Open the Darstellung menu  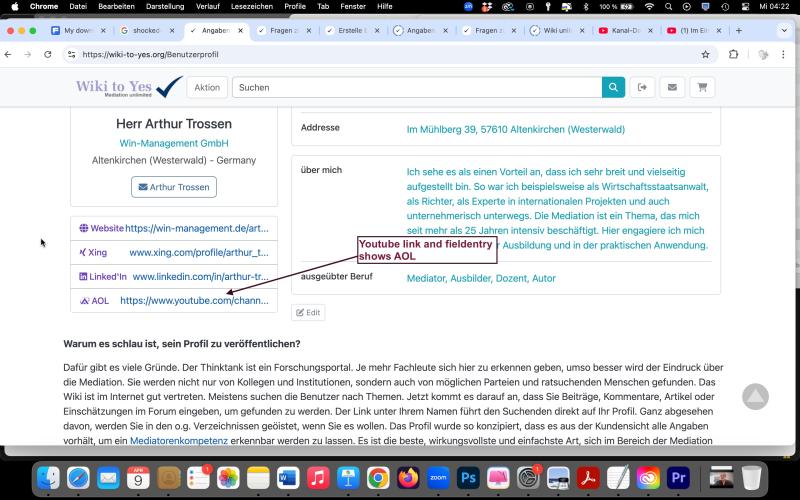pyautogui.click(x=164, y=6)
